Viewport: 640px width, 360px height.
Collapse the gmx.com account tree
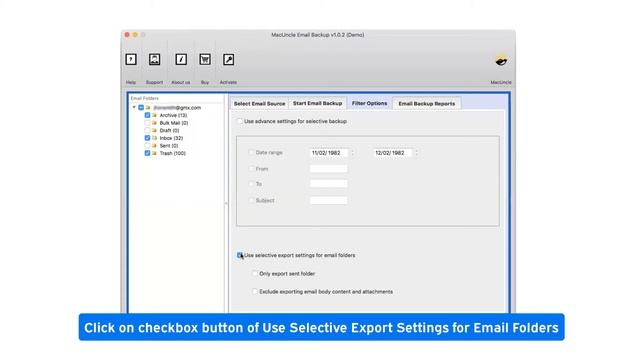tap(134, 107)
